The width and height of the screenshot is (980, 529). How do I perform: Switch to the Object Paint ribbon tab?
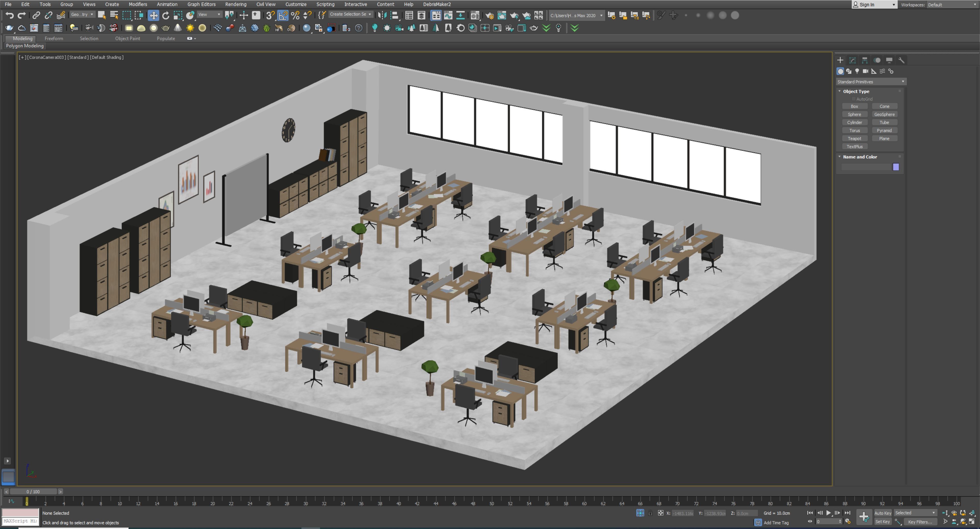click(127, 39)
